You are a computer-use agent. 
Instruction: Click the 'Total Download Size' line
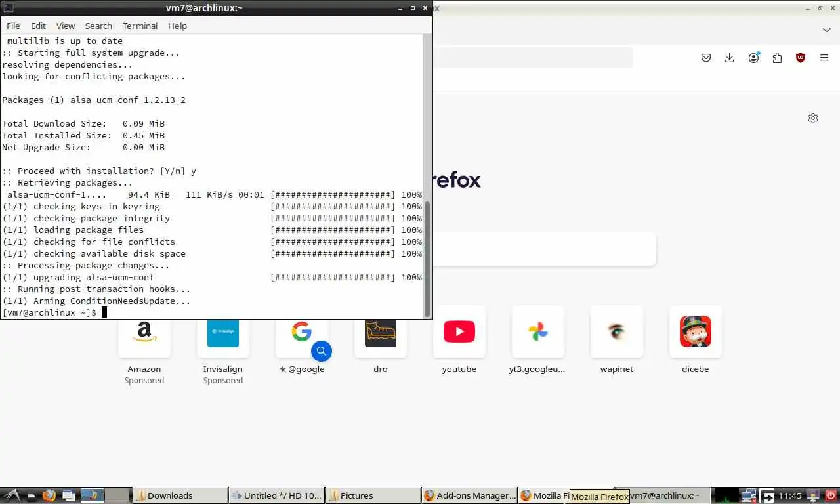click(83, 123)
